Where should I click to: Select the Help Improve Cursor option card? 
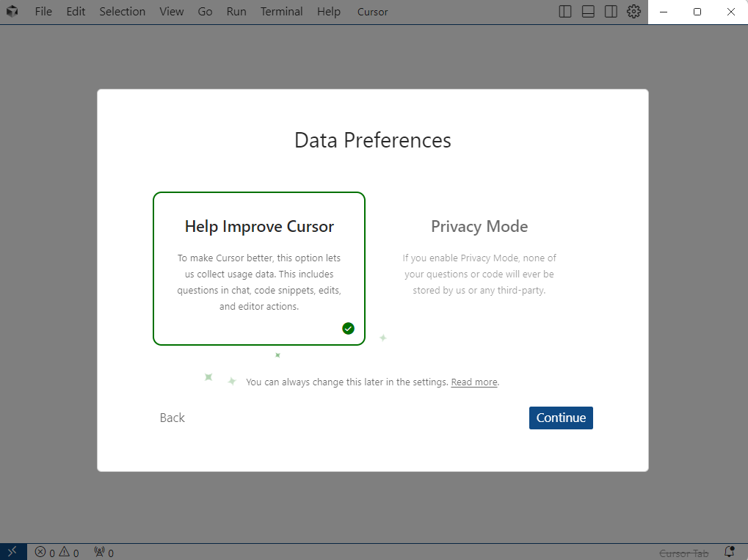coord(259,269)
